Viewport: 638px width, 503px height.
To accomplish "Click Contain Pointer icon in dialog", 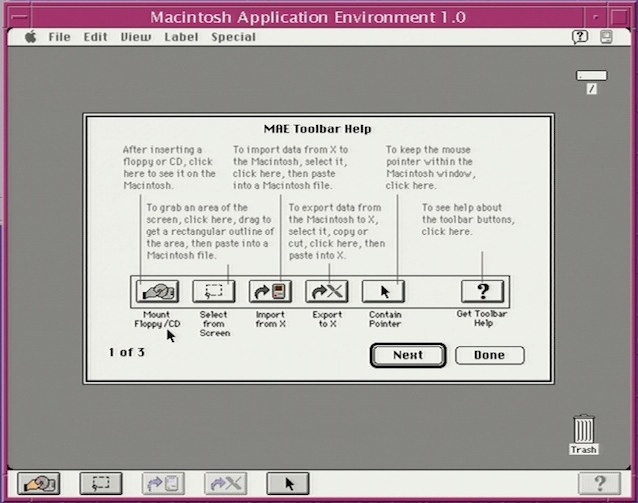I will [x=383, y=291].
